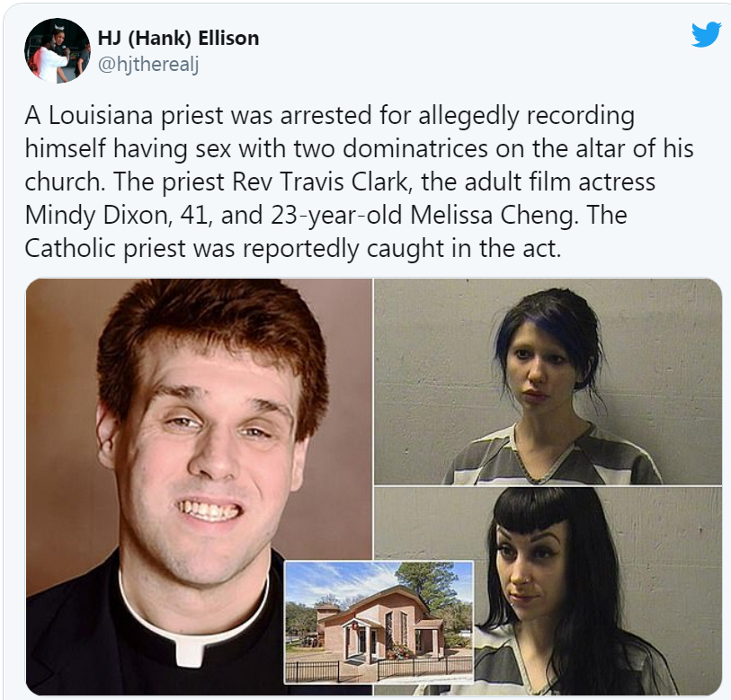This screenshot has width=731, height=700.
Task: Open the mugshot with black bangs
Action: (x=597, y=591)
